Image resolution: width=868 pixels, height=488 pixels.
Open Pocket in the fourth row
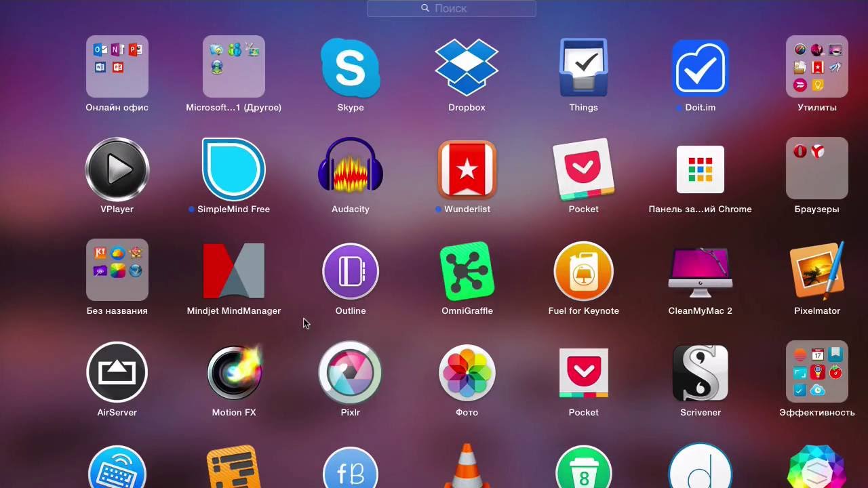584,372
